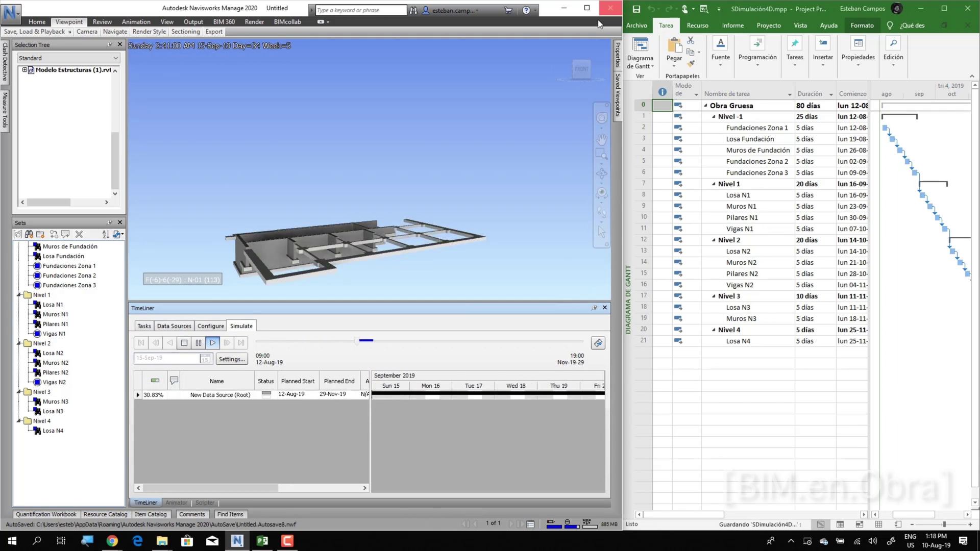This screenshot has width=980, height=551.
Task: Click the Save Search binoculars icon in Sets
Action: click(x=29, y=234)
